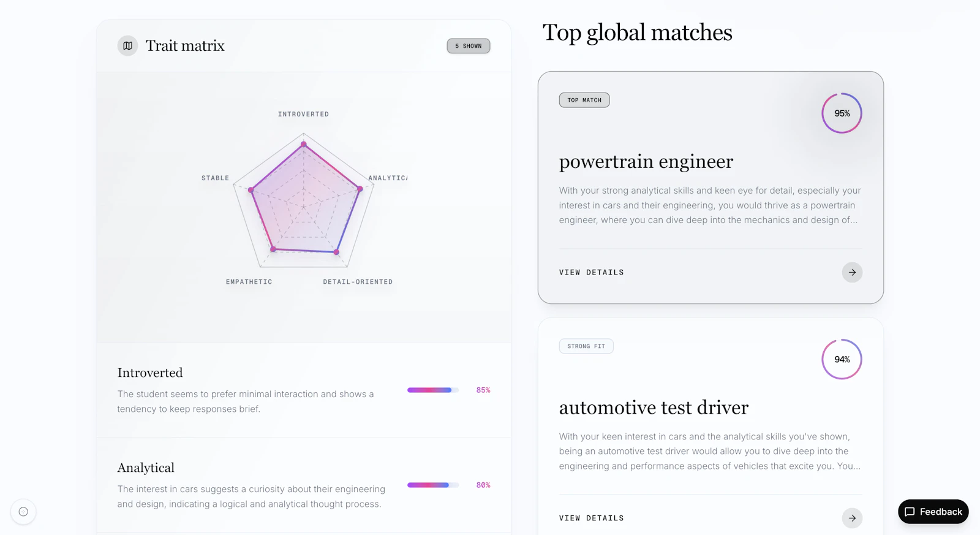Image resolution: width=980 pixels, height=535 pixels.
Task: Select the automotive test driver title
Action: coord(654,408)
